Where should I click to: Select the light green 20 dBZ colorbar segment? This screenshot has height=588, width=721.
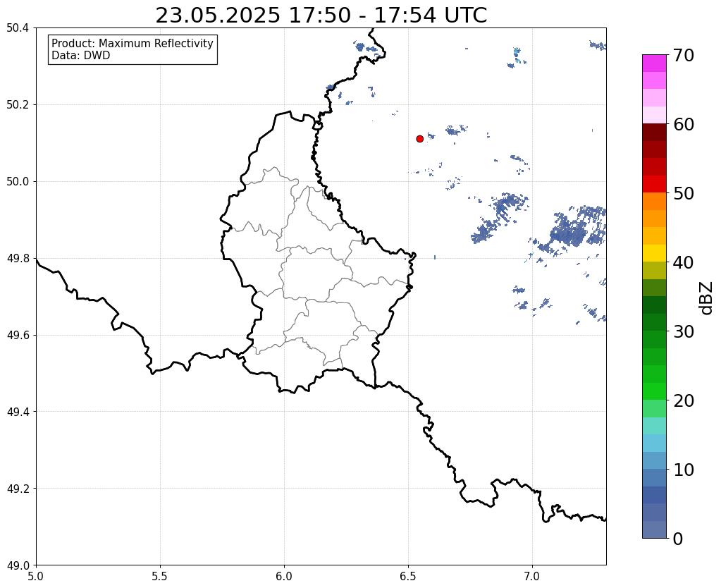654,408
